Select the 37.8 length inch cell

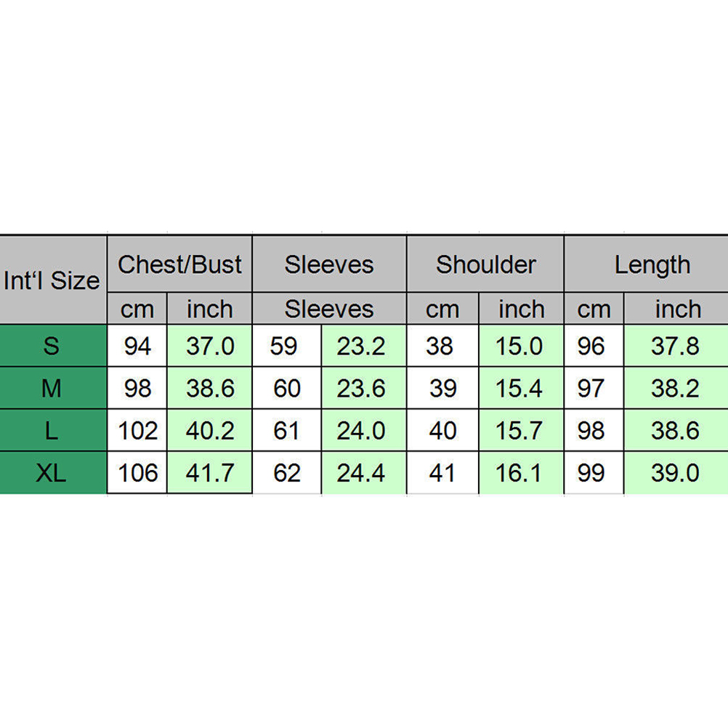[x=675, y=346]
